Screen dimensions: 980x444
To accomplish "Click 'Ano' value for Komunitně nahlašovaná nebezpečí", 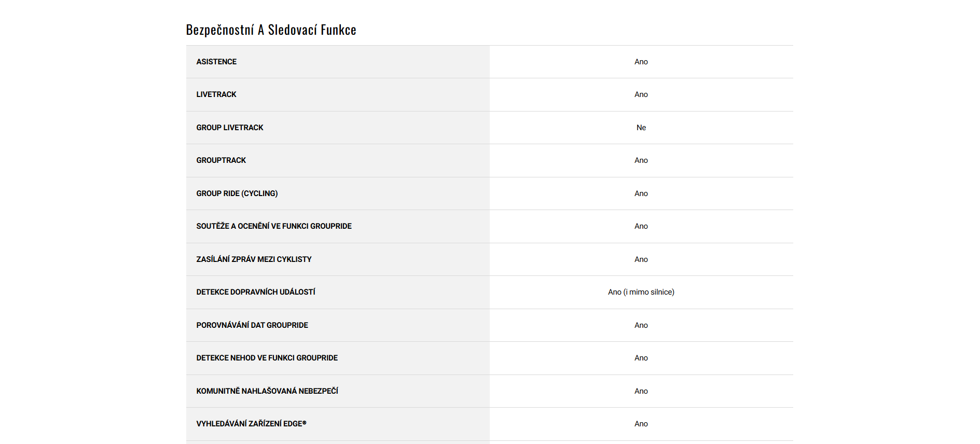I will pyautogui.click(x=641, y=391).
